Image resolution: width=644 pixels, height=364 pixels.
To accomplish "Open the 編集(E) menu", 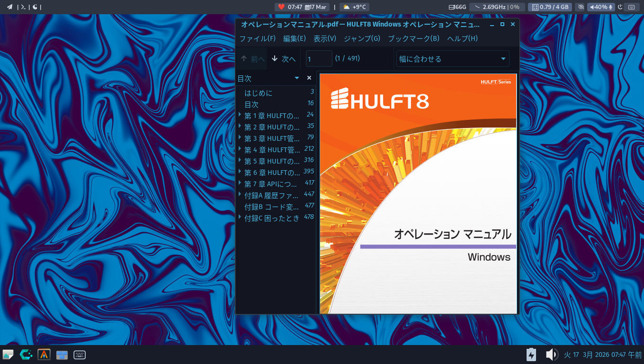I will pyautogui.click(x=295, y=38).
